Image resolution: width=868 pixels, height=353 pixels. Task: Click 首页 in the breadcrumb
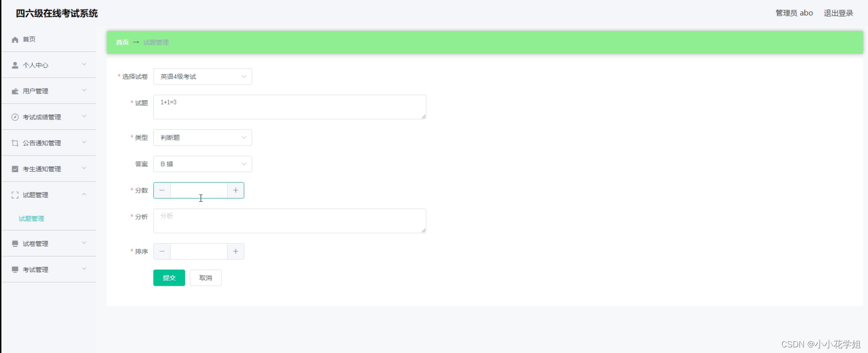[122, 42]
